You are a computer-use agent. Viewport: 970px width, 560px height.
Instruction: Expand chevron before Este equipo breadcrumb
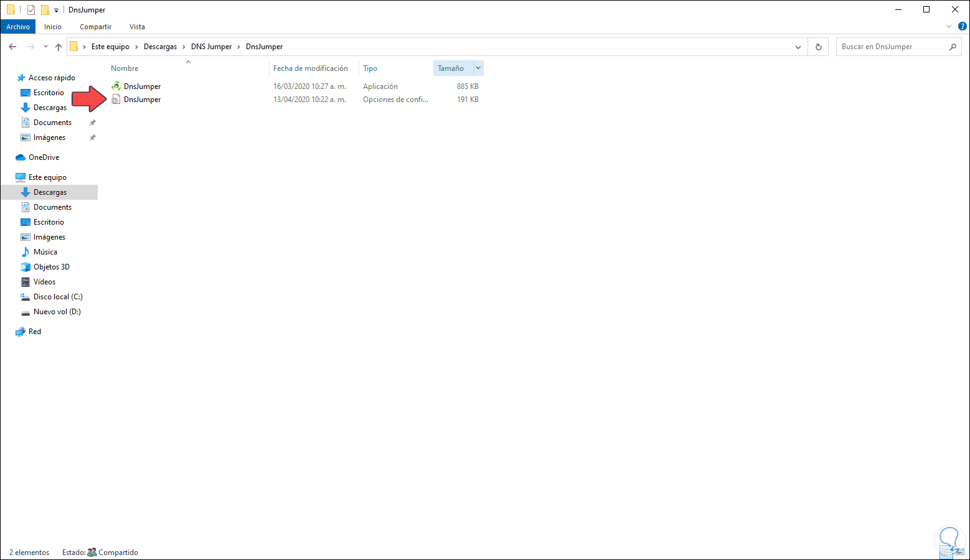tap(85, 47)
